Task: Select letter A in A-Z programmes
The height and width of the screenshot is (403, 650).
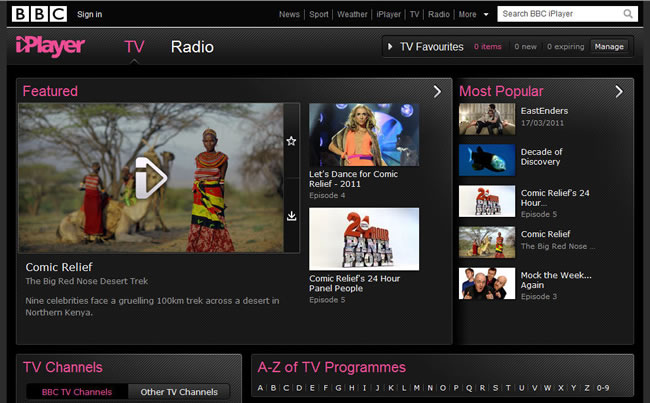Action: 260,388
